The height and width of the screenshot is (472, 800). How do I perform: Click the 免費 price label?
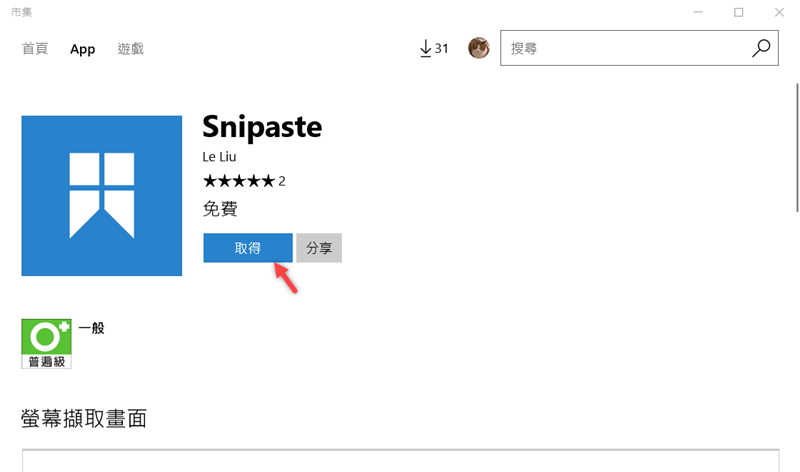tap(220, 209)
